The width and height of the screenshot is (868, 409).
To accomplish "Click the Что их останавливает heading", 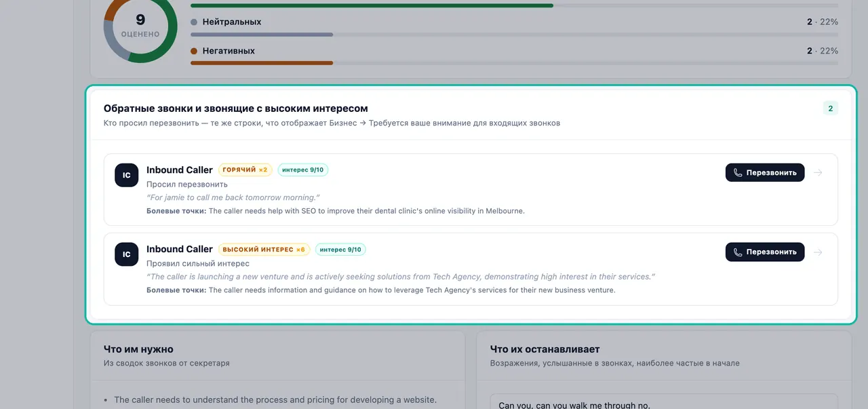I will (545, 349).
